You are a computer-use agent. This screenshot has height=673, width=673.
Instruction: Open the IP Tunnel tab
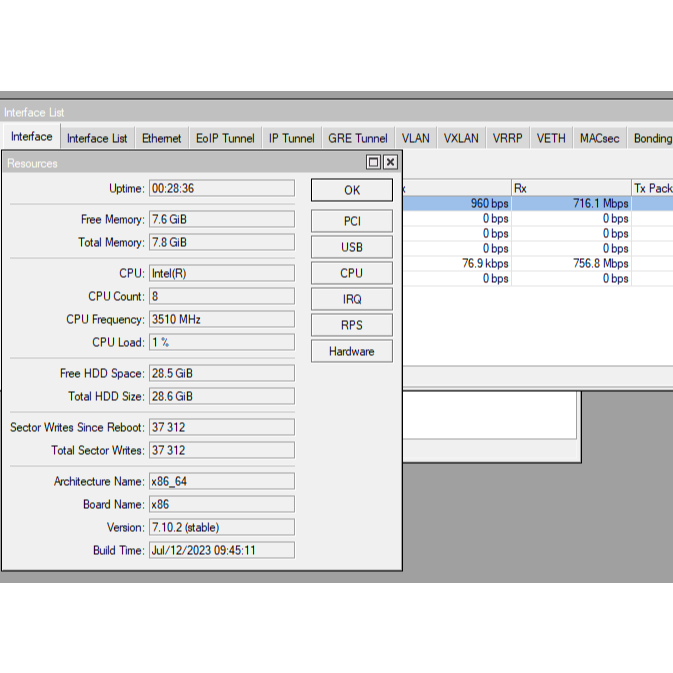point(291,138)
